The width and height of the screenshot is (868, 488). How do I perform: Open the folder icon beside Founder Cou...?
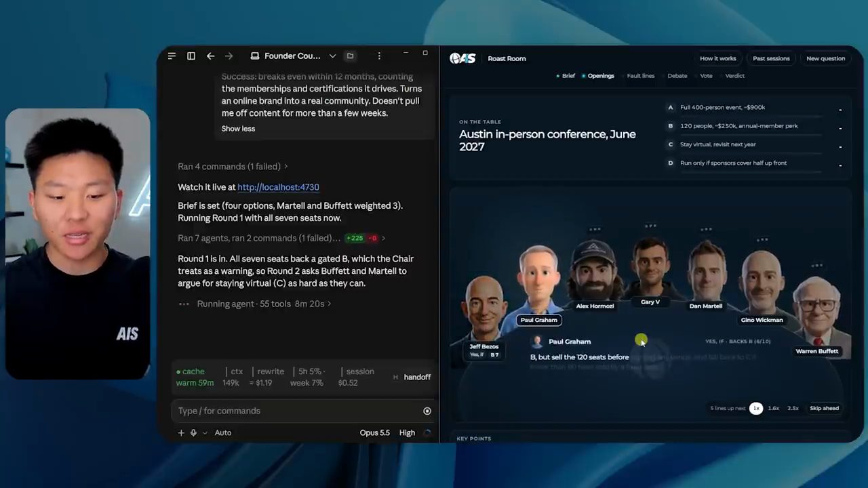tap(350, 56)
